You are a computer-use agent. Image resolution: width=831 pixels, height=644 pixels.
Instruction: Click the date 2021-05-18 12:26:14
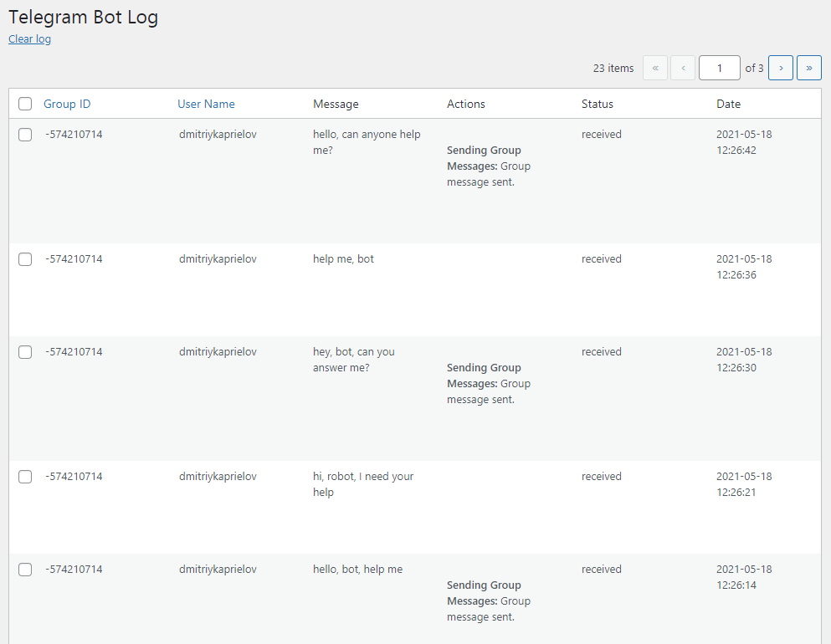click(x=744, y=577)
